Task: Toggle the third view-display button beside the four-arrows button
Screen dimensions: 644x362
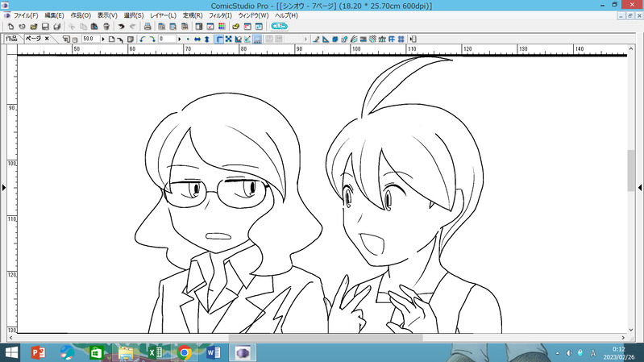Action: click(x=239, y=39)
